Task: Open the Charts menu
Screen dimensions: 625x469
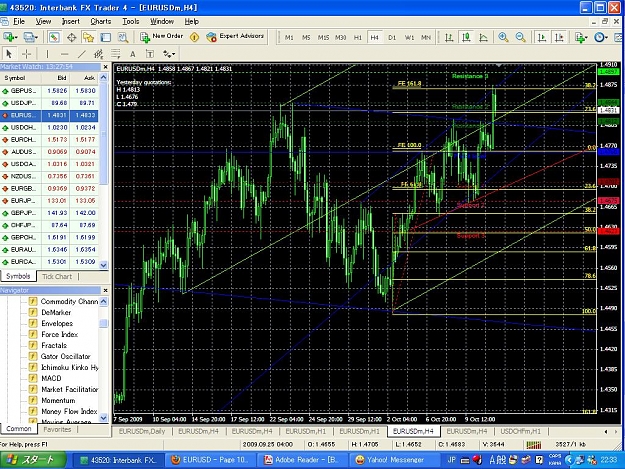Action: pos(100,22)
